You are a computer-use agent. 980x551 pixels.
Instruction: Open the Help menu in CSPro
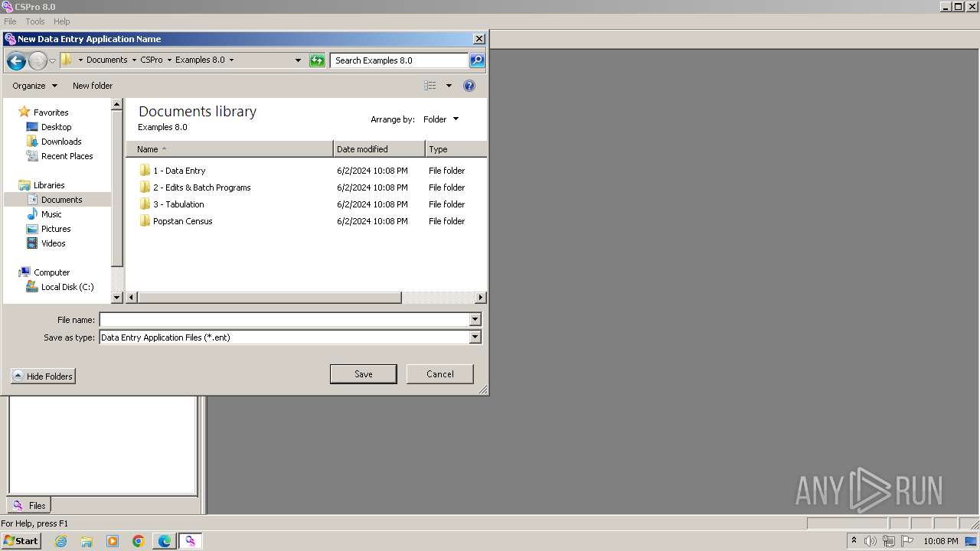pyautogui.click(x=62, y=21)
